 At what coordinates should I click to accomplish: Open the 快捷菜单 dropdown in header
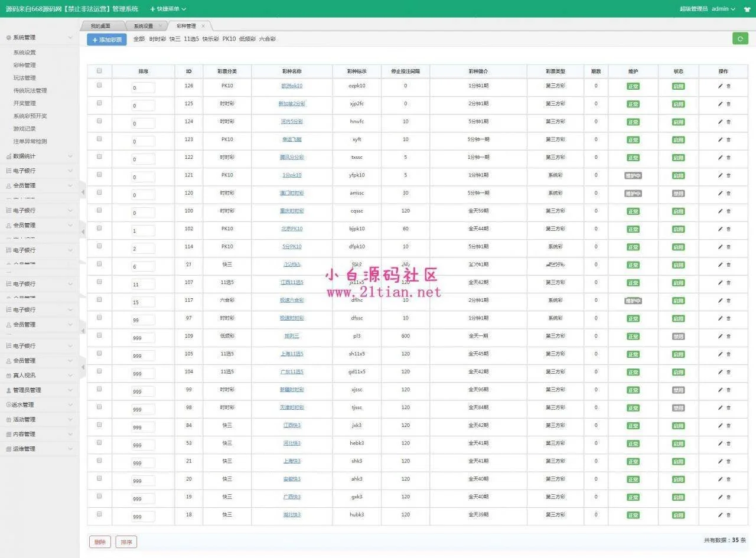pos(168,9)
